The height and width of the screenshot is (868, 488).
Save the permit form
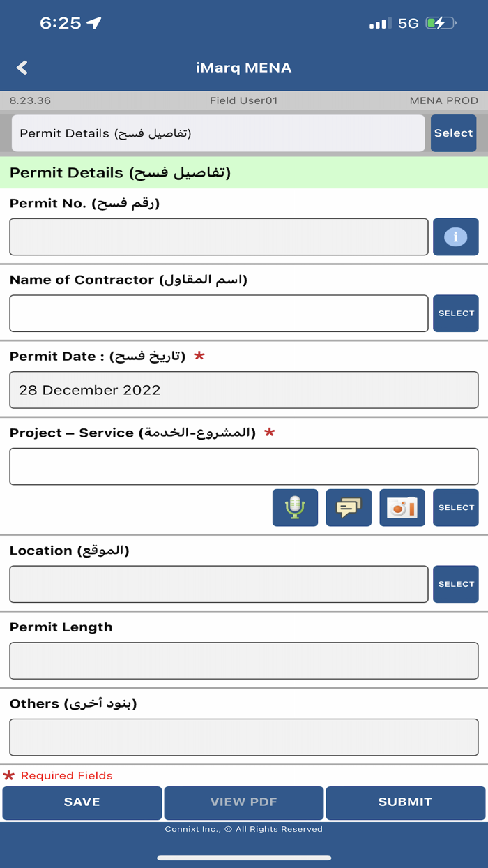point(82,802)
